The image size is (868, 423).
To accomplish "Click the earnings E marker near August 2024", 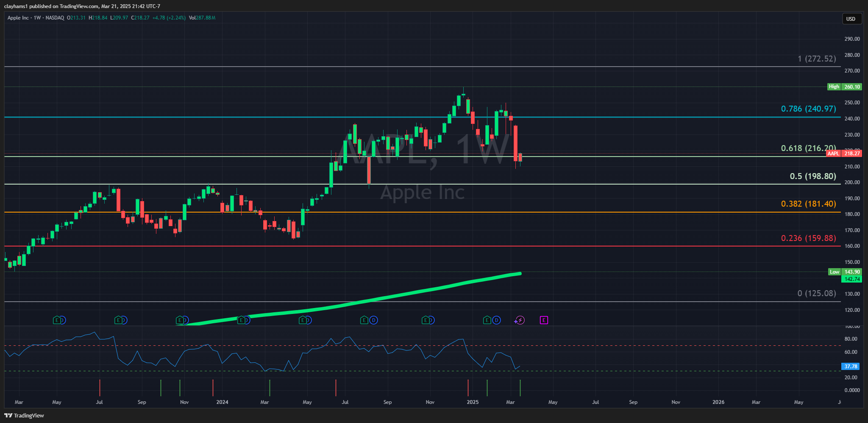I will 364,320.
